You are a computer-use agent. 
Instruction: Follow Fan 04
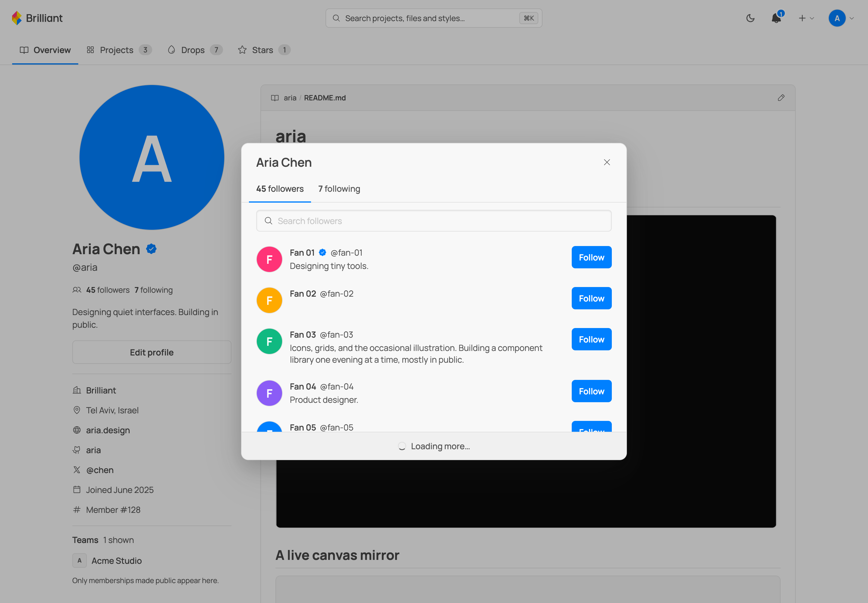592,391
